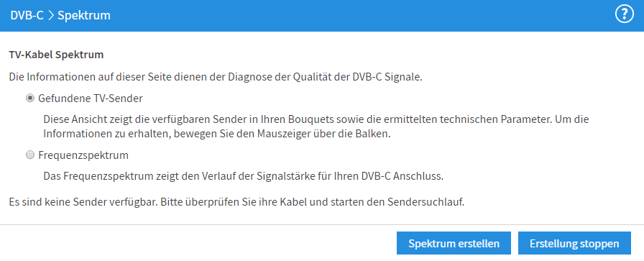The width and height of the screenshot is (644, 261).
Task: Click the 'keine Sender verfügbar' message
Action: point(236,202)
